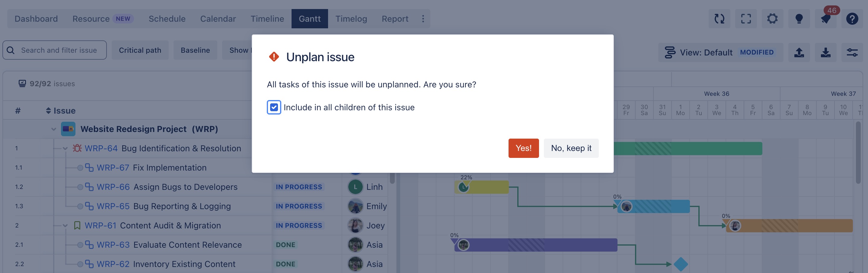Open settings gear icon
Screen dimensions: 868x273
[772, 19]
